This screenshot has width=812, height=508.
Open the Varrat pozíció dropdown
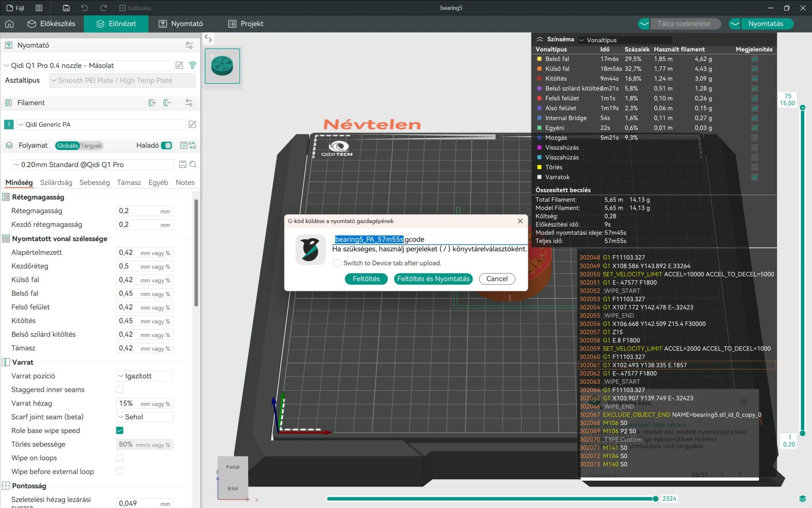(144, 376)
